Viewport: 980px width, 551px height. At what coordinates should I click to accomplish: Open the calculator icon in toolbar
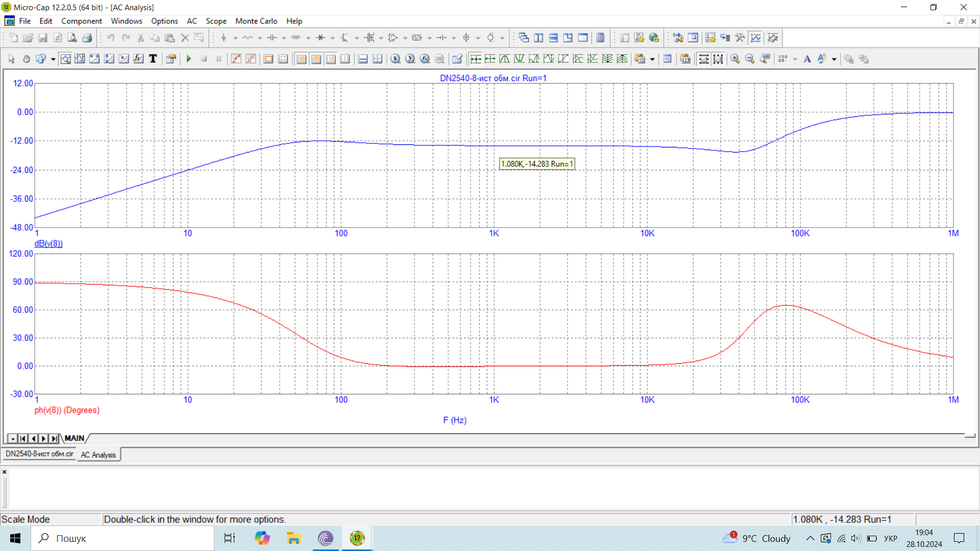tap(601, 38)
